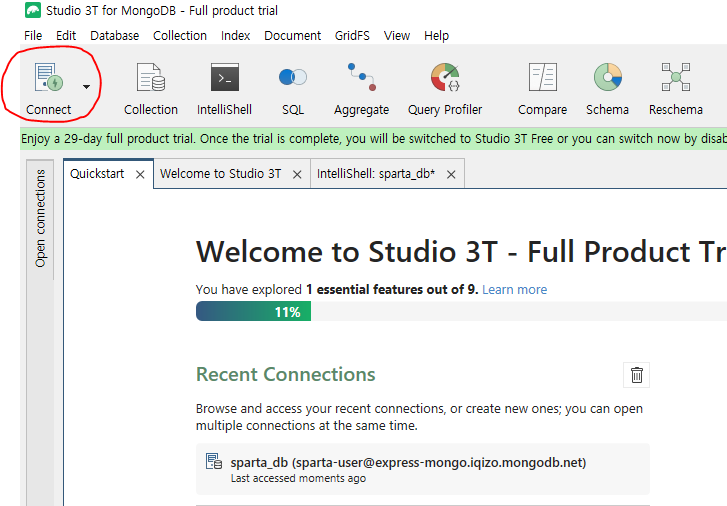
Task: Open the File menu
Action: (x=33, y=36)
